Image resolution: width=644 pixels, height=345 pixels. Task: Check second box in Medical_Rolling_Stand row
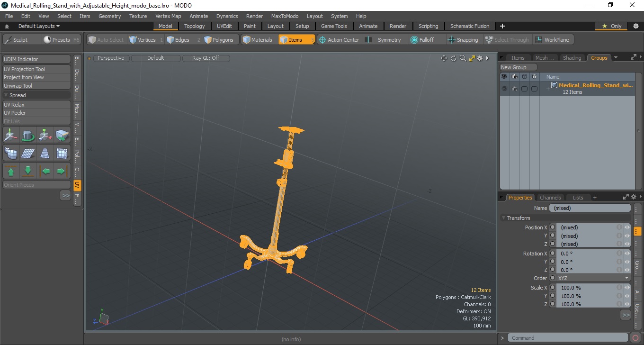(x=534, y=89)
